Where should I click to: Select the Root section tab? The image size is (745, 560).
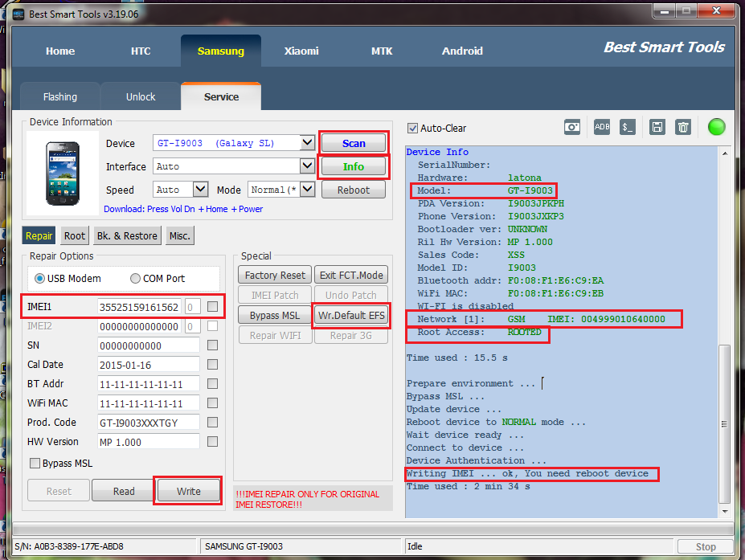[x=75, y=235]
